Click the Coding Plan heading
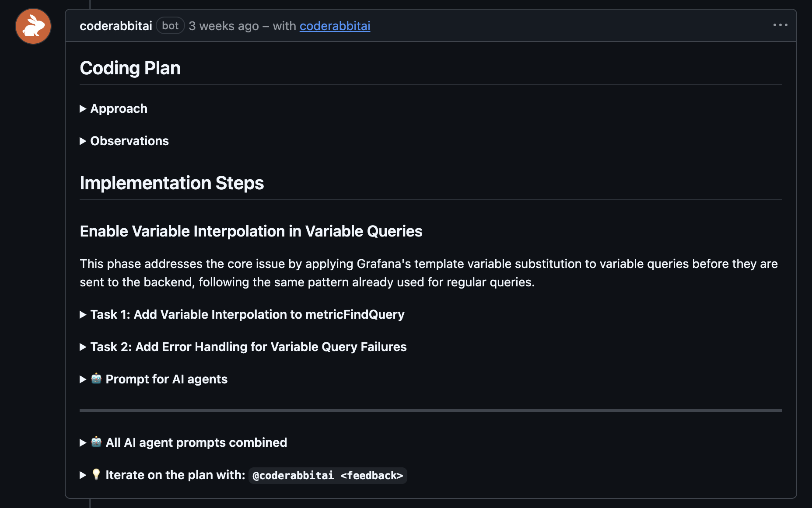 (130, 68)
